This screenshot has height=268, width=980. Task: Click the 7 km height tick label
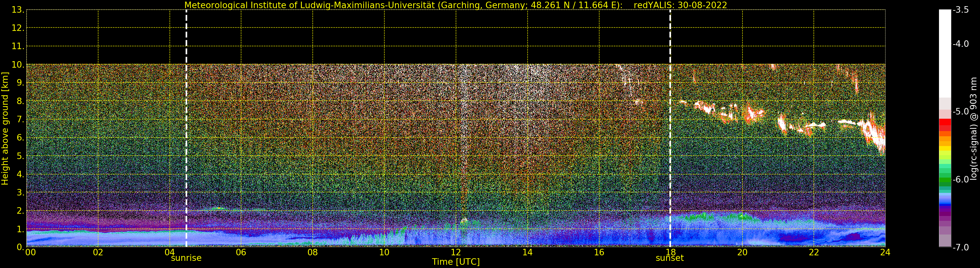point(21,119)
